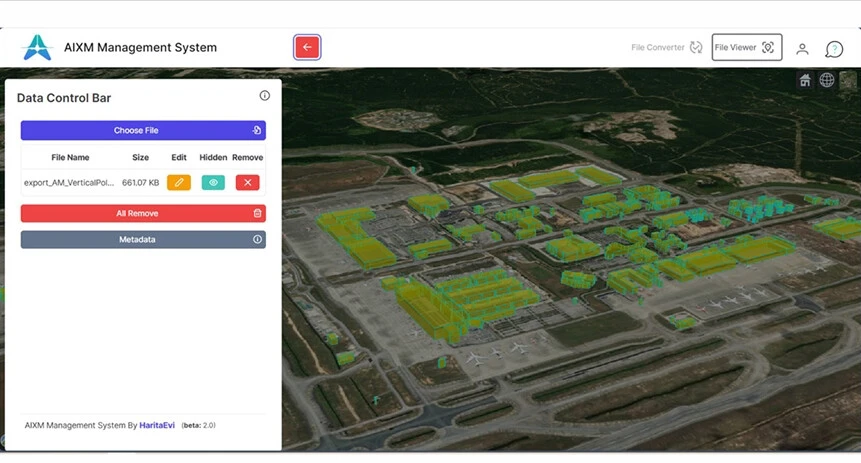Viewport: 861px width, 463px height.
Task: Open the user profile icon
Action: click(802, 48)
